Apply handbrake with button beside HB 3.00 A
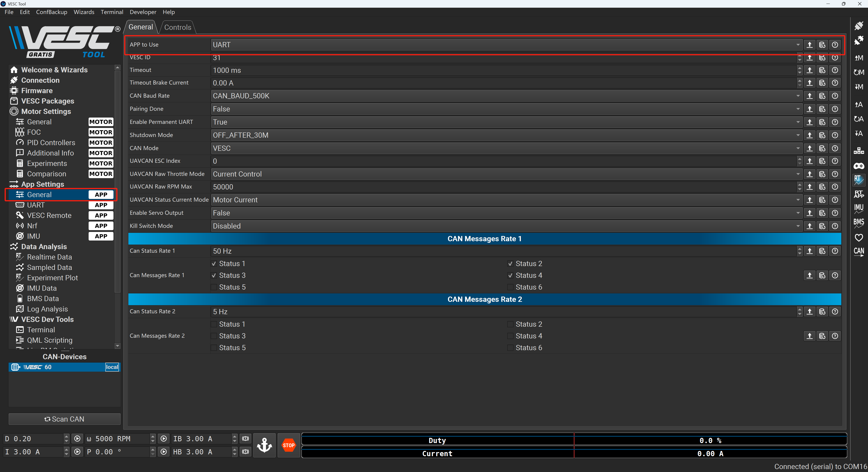The width and height of the screenshot is (868, 472). tap(245, 452)
